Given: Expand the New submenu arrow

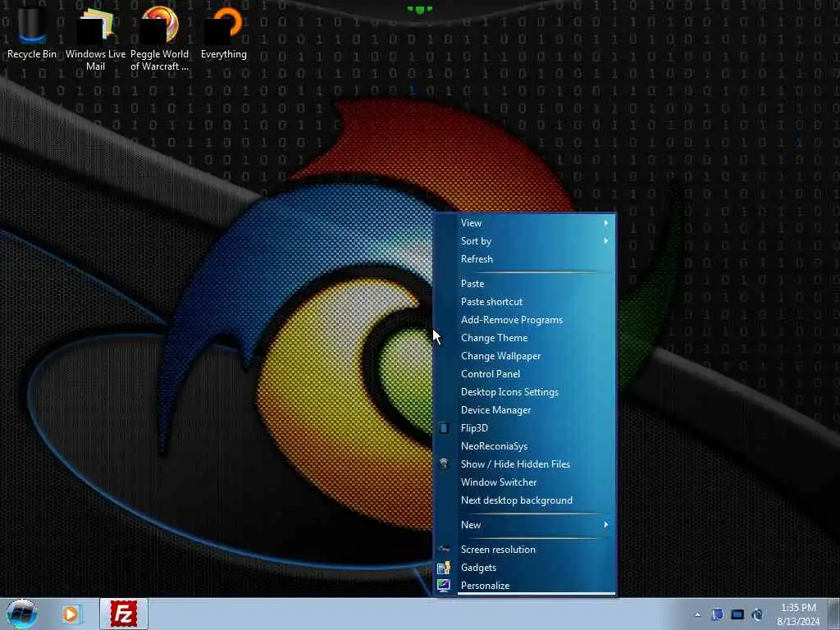Looking at the screenshot, I should coord(606,524).
